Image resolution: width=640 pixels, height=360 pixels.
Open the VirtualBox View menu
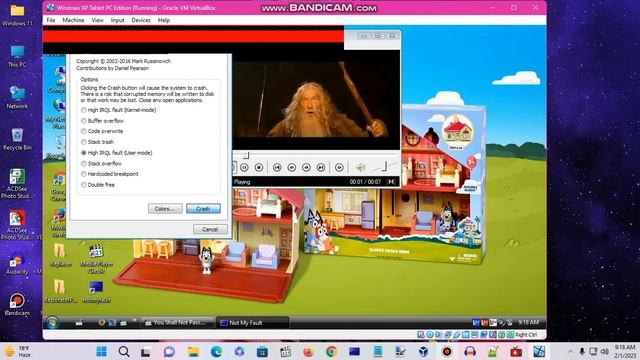[98, 20]
